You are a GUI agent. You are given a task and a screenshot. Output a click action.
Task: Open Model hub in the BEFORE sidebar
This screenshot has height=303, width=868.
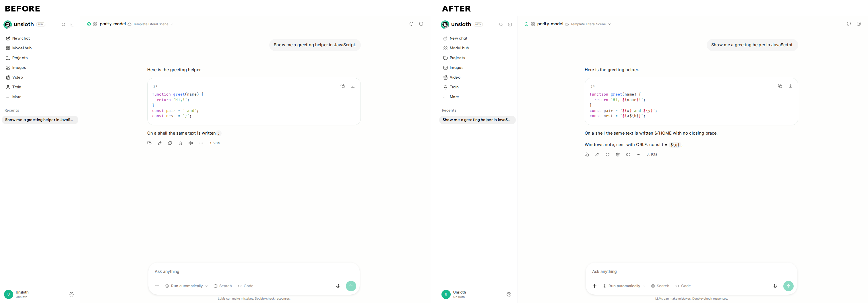40,48
